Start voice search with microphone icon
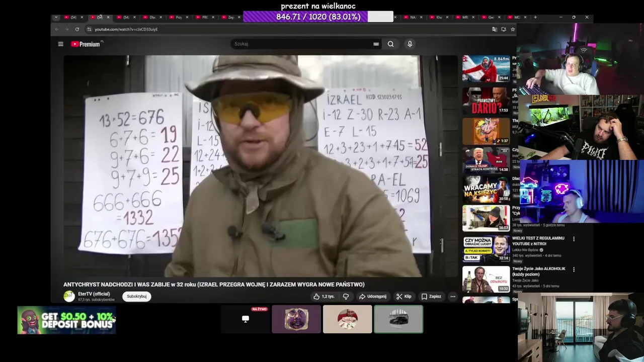This screenshot has height=362, width=644. pos(410,44)
